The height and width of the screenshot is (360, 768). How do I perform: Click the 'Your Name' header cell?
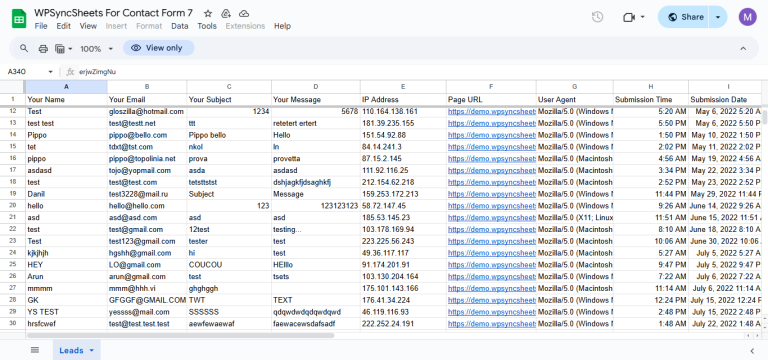(67, 99)
